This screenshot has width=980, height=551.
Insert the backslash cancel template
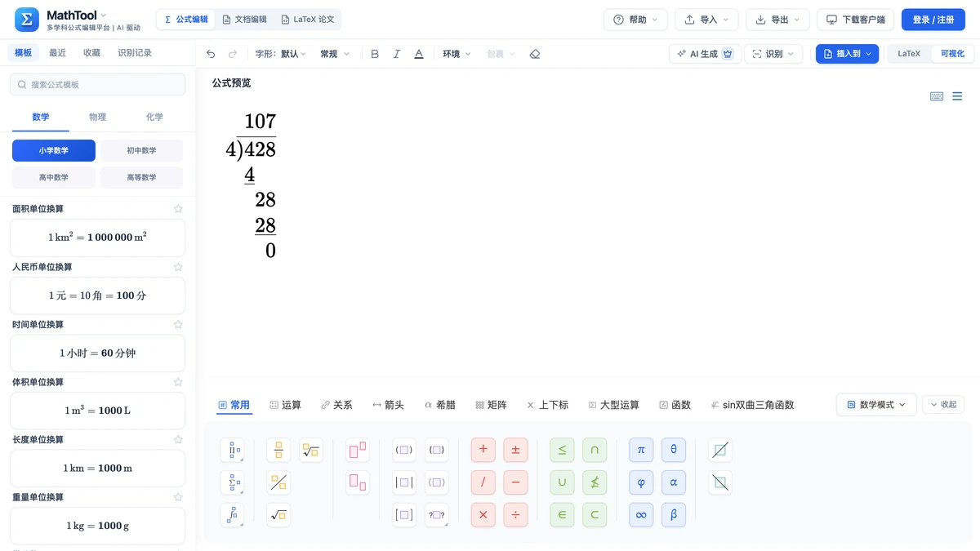click(x=720, y=482)
